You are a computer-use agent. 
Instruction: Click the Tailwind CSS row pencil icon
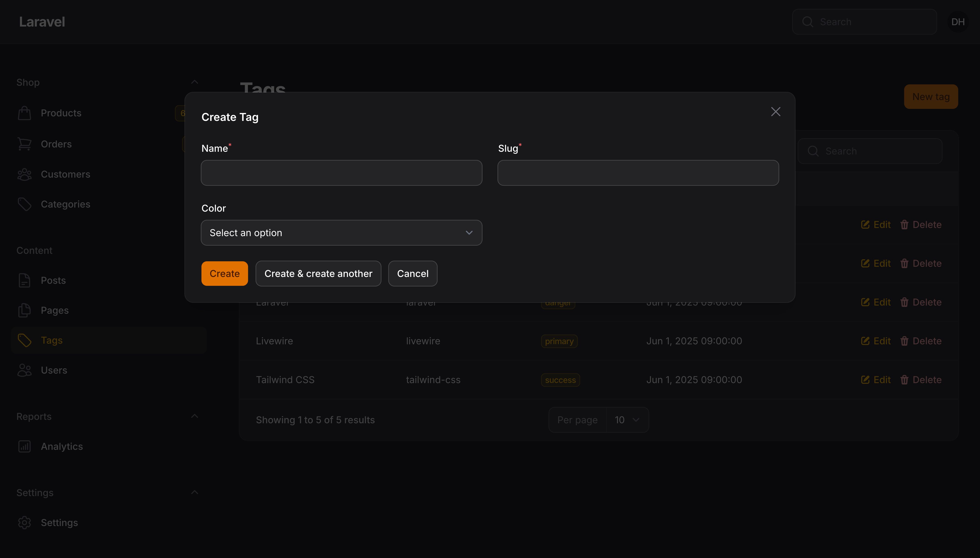[865, 380]
